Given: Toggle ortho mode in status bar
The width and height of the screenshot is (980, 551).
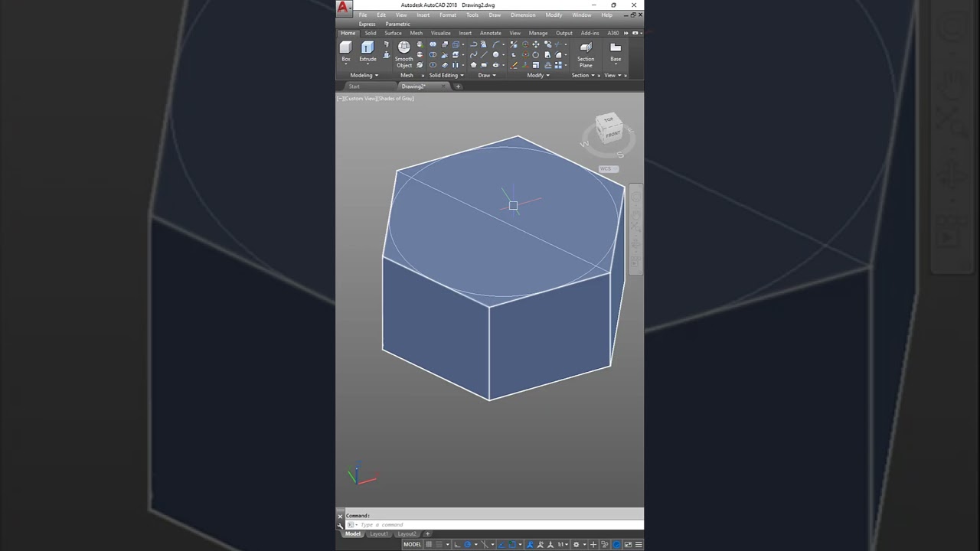Looking at the screenshot, I should tap(457, 545).
